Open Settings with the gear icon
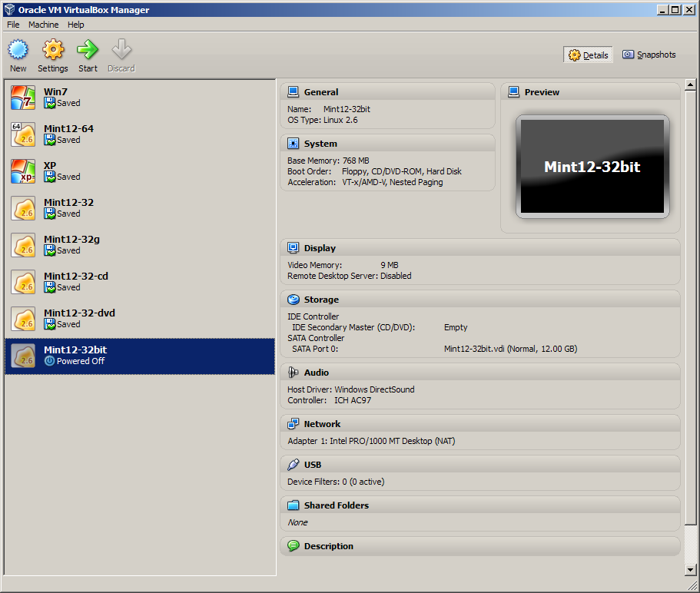Screen dimensions: 700x593 pos(53,51)
